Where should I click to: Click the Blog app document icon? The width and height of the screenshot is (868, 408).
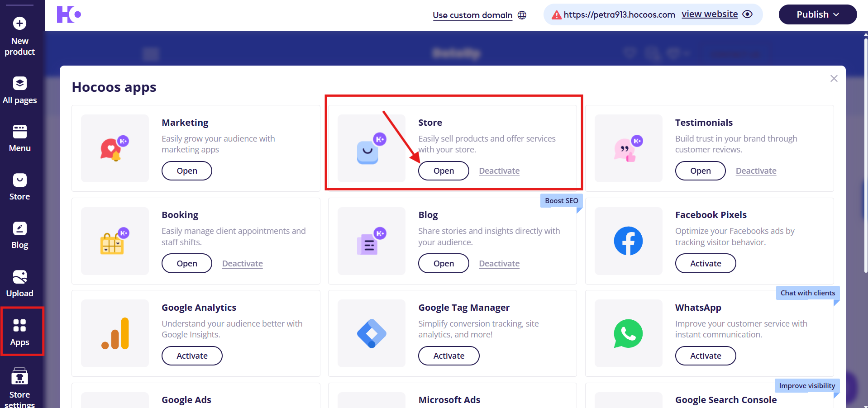click(371, 241)
